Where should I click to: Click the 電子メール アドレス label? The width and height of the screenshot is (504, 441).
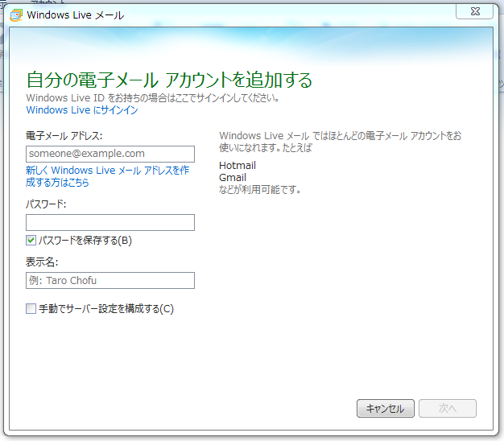coord(64,135)
